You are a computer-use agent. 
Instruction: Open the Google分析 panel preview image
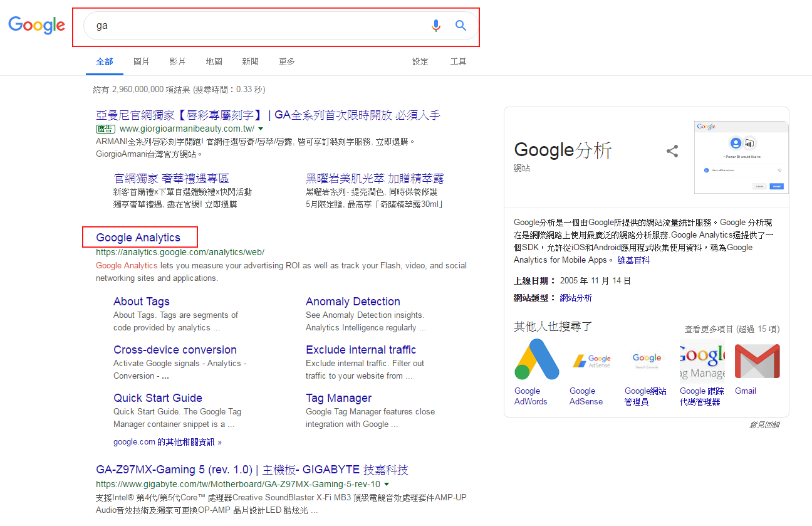click(741, 157)
